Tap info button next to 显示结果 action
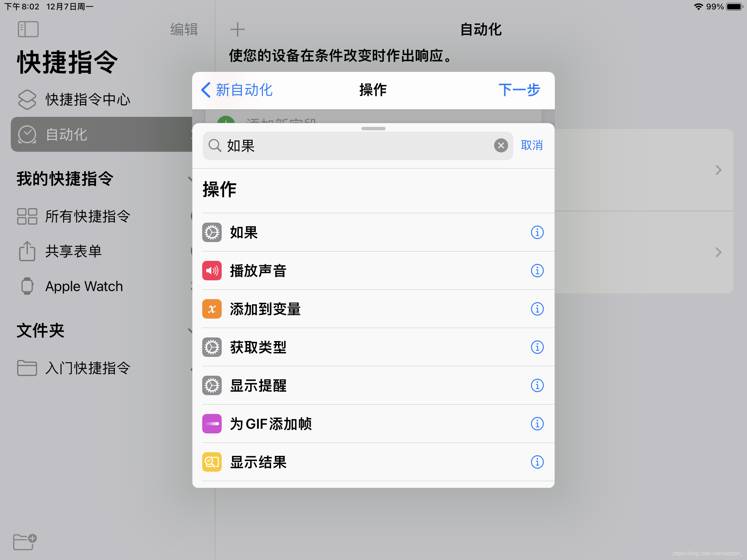The width and height of the screenshot is (747, 560). tap(537, 462)
